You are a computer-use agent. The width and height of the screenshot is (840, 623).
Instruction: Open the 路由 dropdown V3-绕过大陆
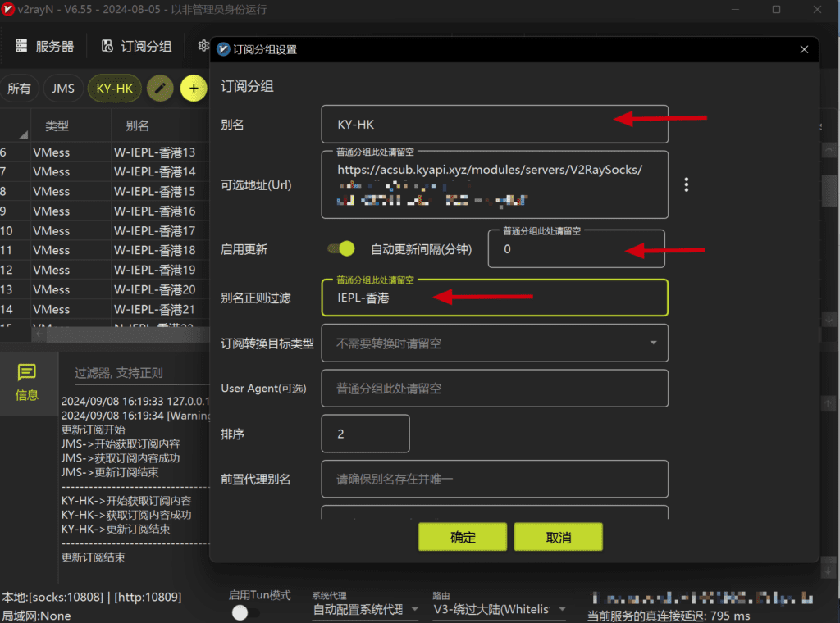tap(500, 610)
